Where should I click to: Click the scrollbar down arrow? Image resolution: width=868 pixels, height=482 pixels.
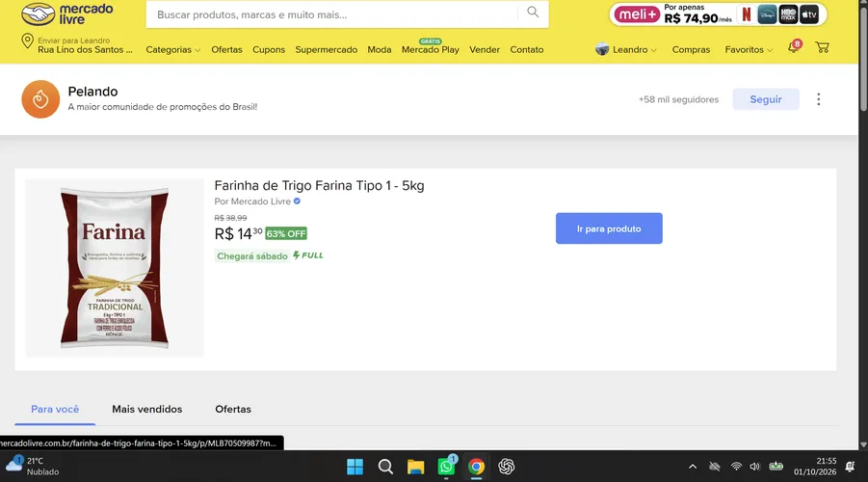pos(863,444)
